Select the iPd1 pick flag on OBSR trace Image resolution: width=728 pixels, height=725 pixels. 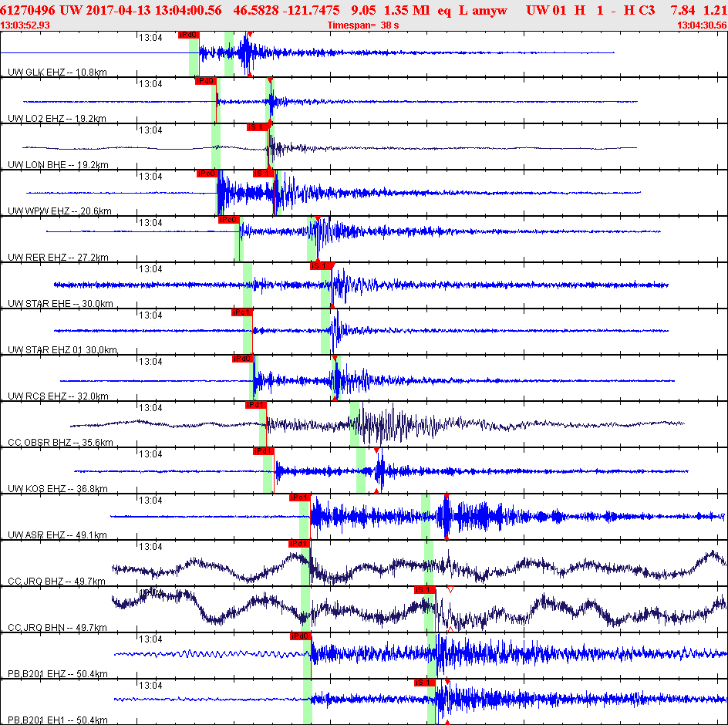pyautogui.click(x=256, y=405)
